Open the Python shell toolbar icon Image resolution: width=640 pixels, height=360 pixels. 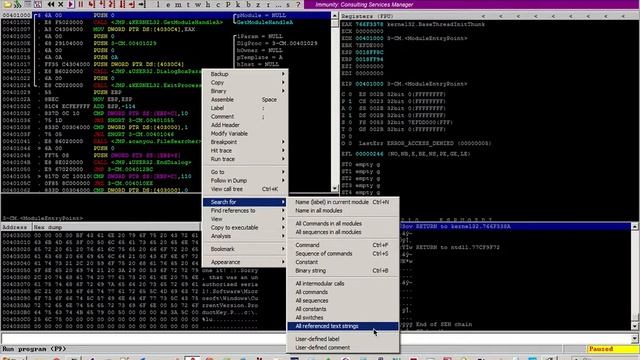(x=18, y=4)
